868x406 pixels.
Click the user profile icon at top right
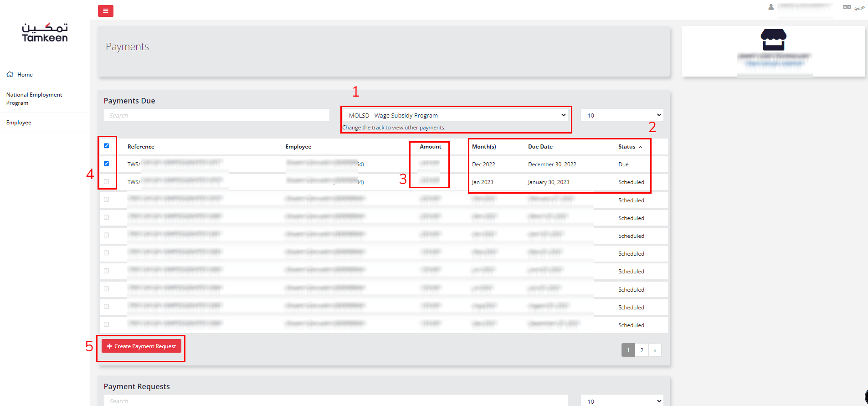[770, 7]
